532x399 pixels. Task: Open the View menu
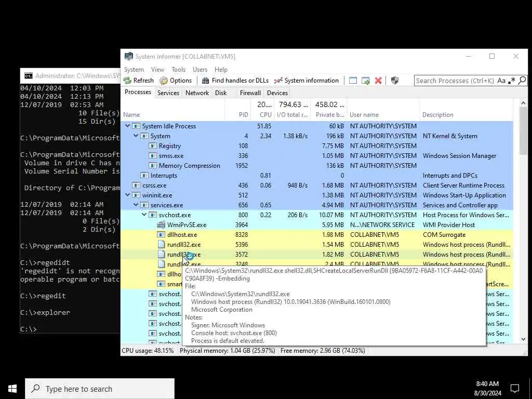click(157, 69)
